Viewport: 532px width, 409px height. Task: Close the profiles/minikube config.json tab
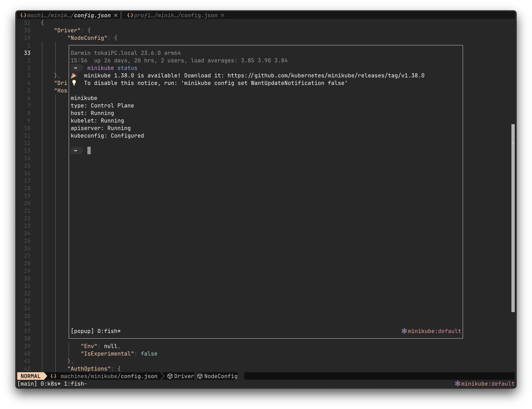click(223, 16)
